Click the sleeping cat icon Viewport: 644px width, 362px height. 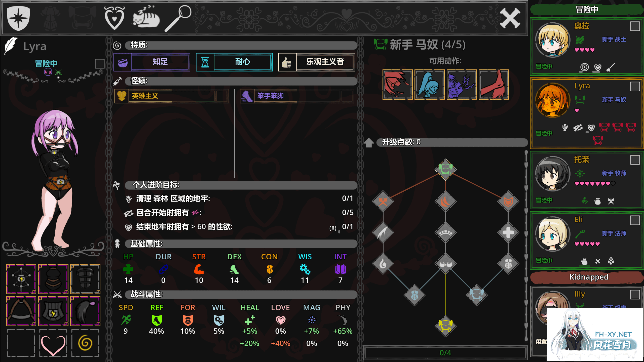coord(146,17)
